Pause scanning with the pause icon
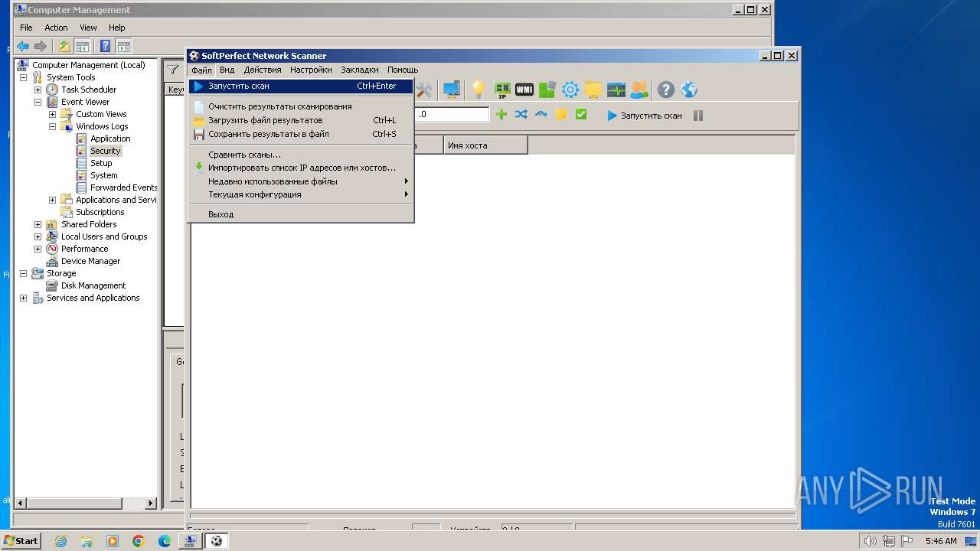This screenshot has height=551, width=980. [698, 116]
